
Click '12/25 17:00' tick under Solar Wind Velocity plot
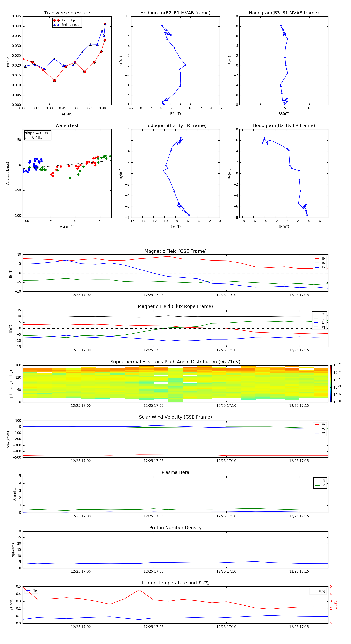click(81, 461)
